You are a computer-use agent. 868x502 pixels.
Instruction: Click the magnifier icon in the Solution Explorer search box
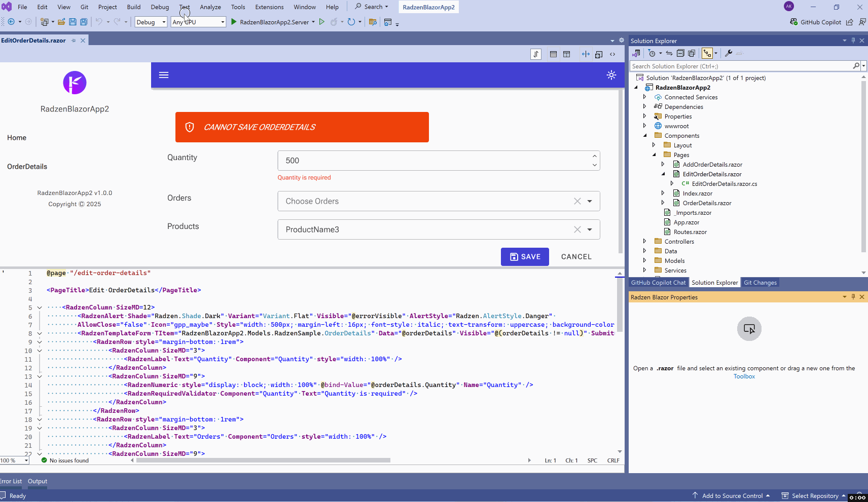pyautogui.click(x=856, y=66)
